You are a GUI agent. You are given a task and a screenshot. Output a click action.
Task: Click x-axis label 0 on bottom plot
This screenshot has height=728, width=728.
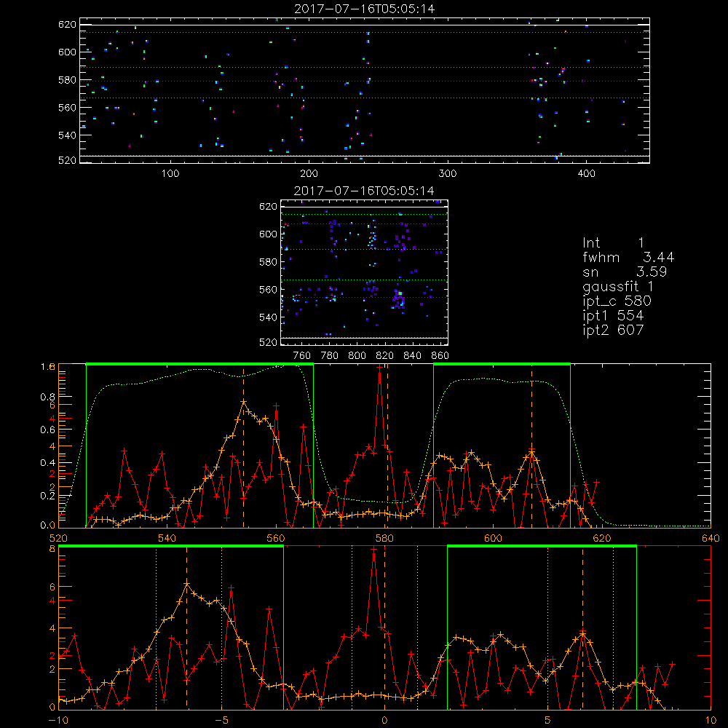point(384,720)
